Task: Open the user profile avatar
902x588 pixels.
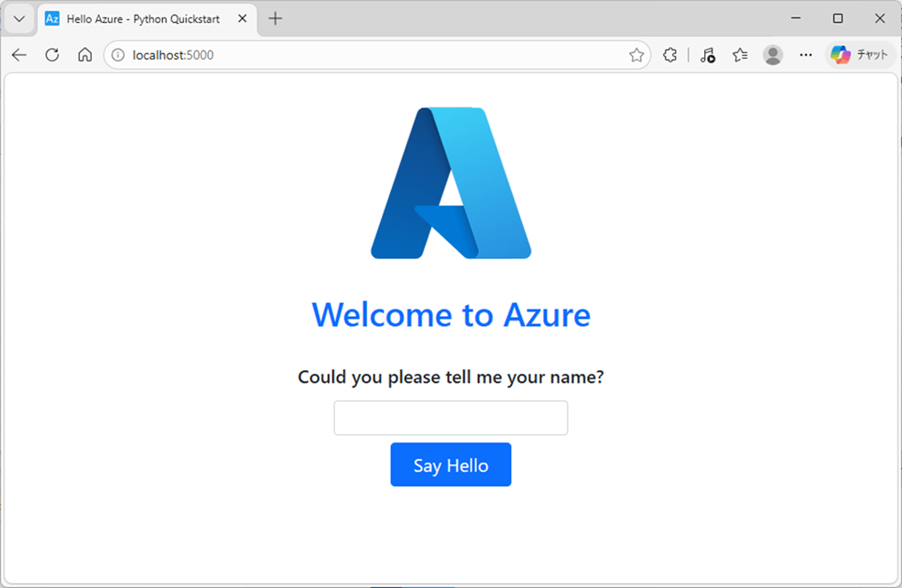Action: pos(773,55)
